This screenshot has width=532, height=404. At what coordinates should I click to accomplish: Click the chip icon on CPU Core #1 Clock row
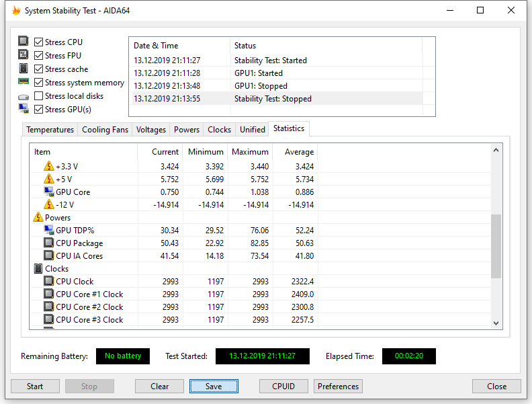(x=49, y=294)
